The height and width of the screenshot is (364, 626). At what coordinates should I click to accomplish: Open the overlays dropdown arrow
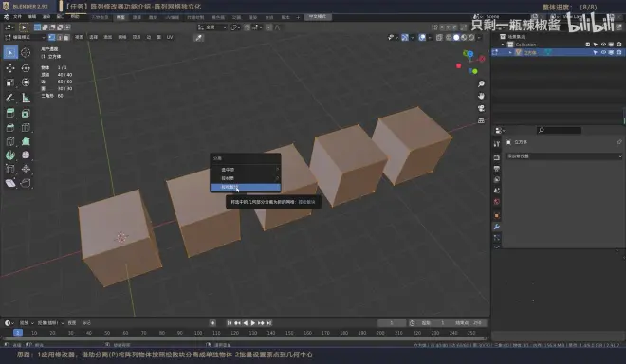tap(430, 38)
